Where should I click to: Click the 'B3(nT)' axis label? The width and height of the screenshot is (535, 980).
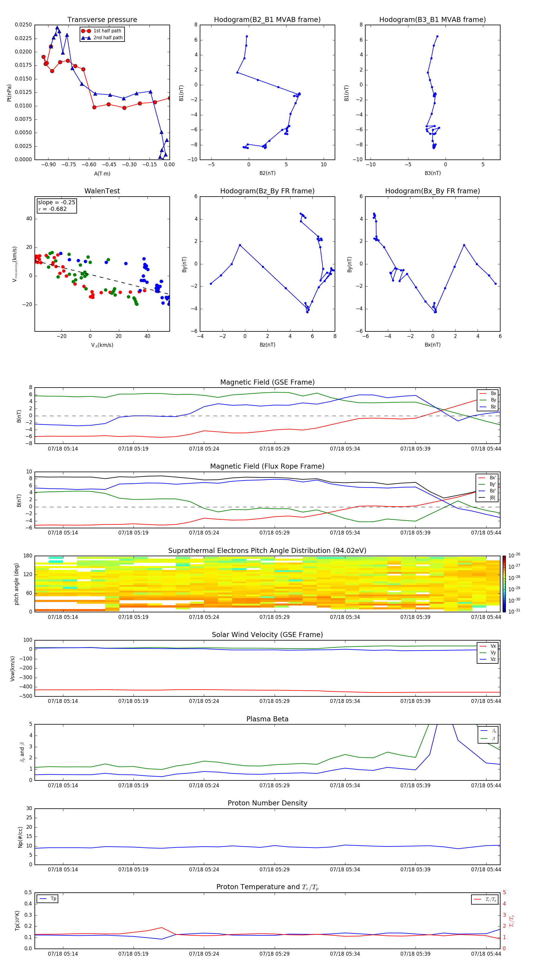432,173
